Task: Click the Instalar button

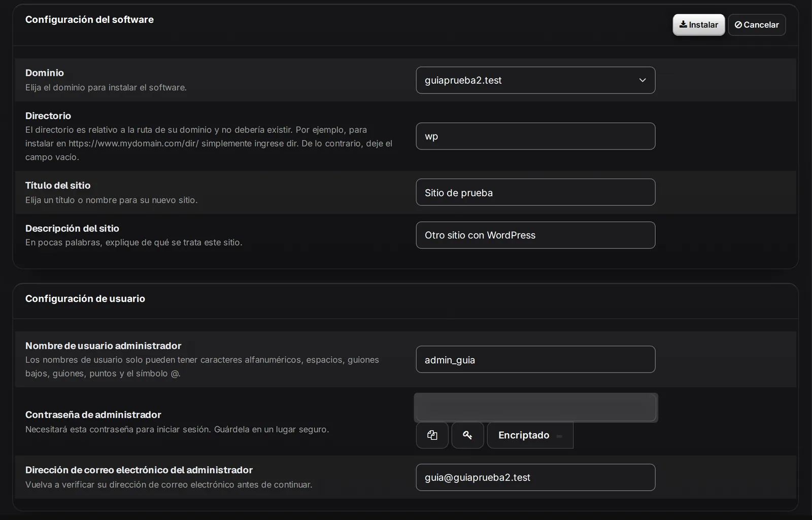Action: point(698,25)
